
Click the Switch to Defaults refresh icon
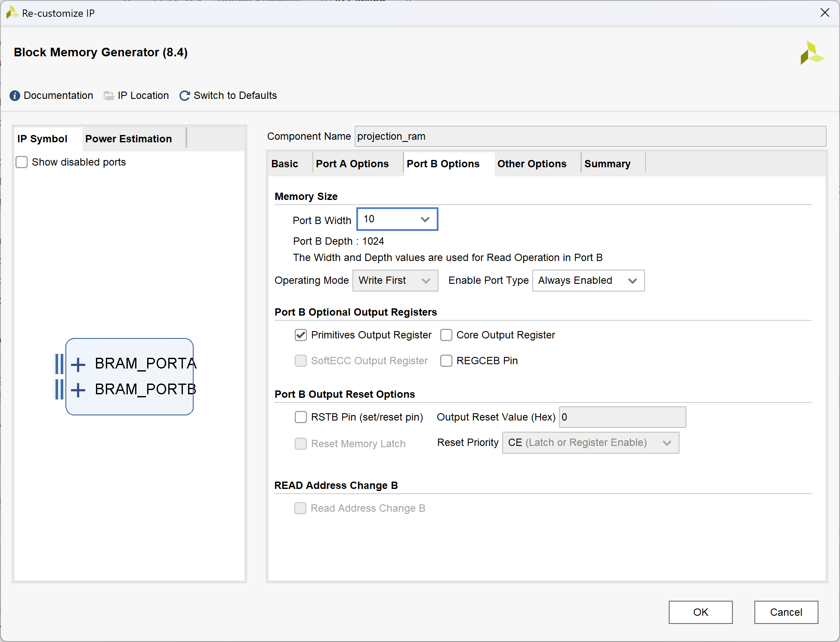click(185, 95)
